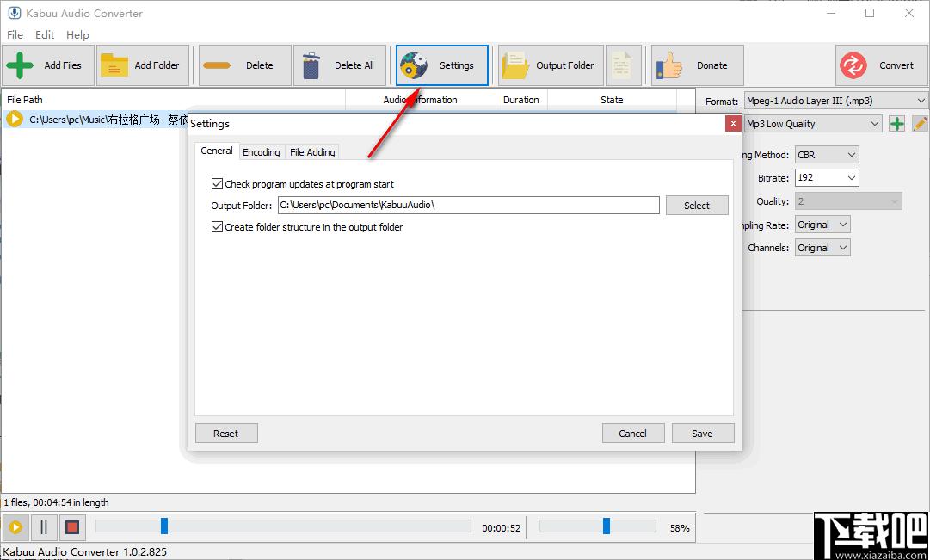Click the yellow play icon in file row
The width and height of the screenshot is (930, 560).
point(15,120)
